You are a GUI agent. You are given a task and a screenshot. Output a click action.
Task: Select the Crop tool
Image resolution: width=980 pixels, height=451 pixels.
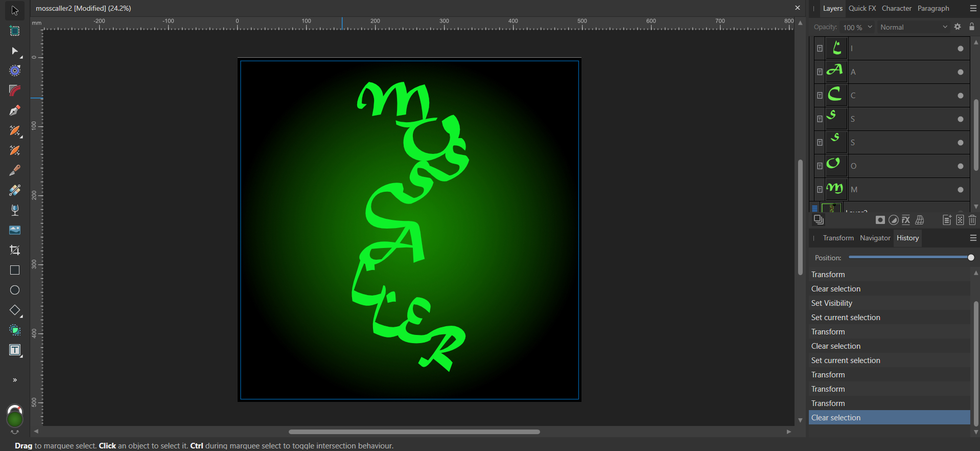point(15,250)
